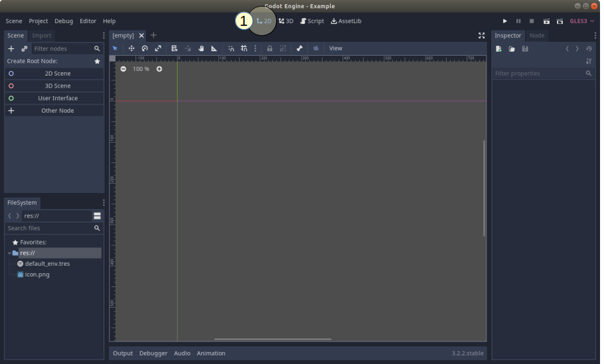The height and width of the screenshot is (364, 604).
Task: Choose the Rotate Mode tool
Action: [x=145, y=48]
